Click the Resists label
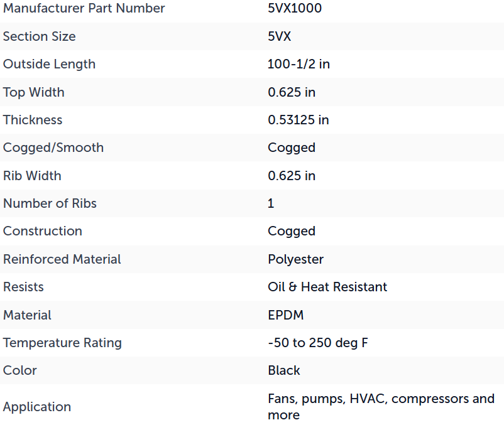Viewport: 504px width, 425px height. click(x=23, y=287)
